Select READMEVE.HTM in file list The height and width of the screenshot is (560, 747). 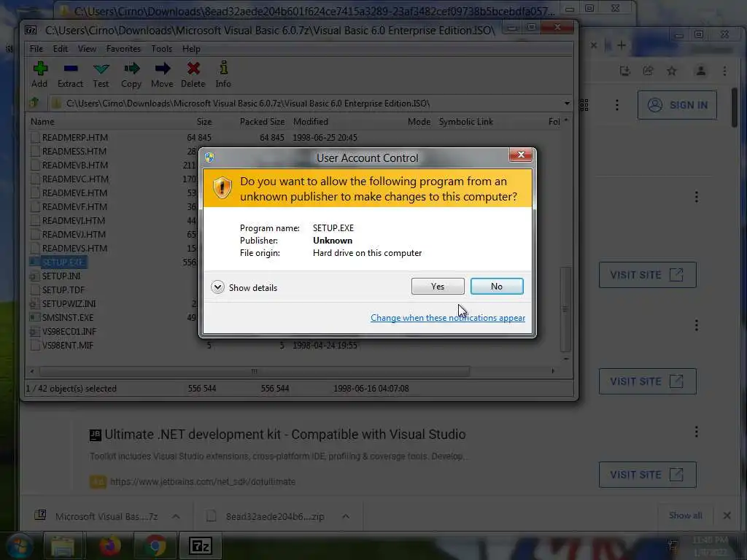click(x=74, y=192)
